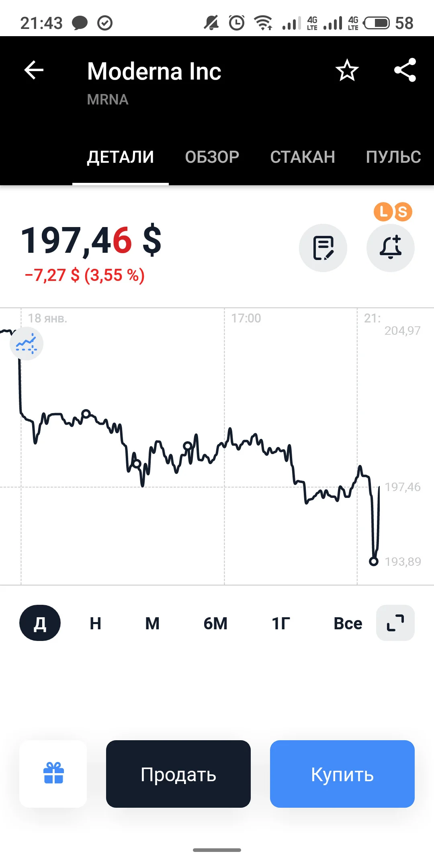The image size is (434, 868).
Task: Tap the orange L badge
Action: click(383, 212)
